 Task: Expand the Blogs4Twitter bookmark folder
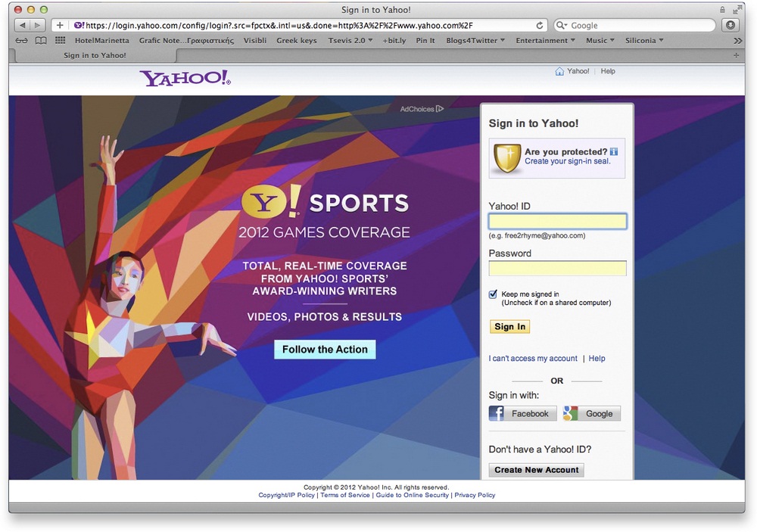tap(475, 41)
